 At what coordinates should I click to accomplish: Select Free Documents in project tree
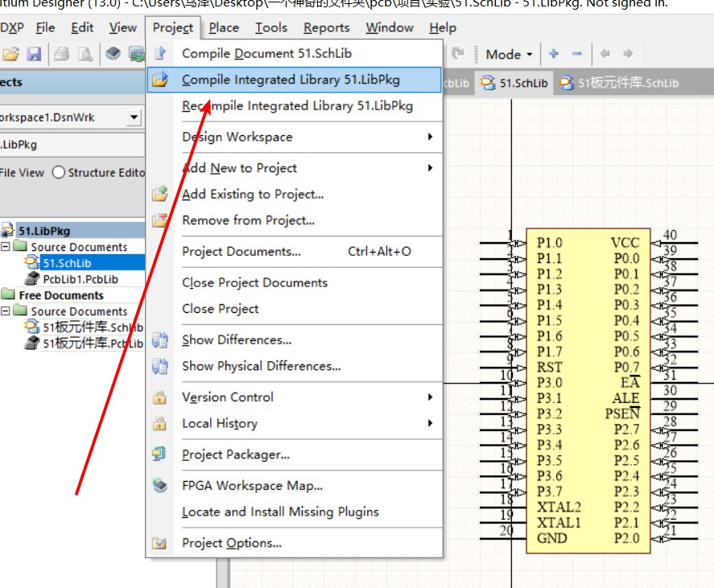[61, 295]
